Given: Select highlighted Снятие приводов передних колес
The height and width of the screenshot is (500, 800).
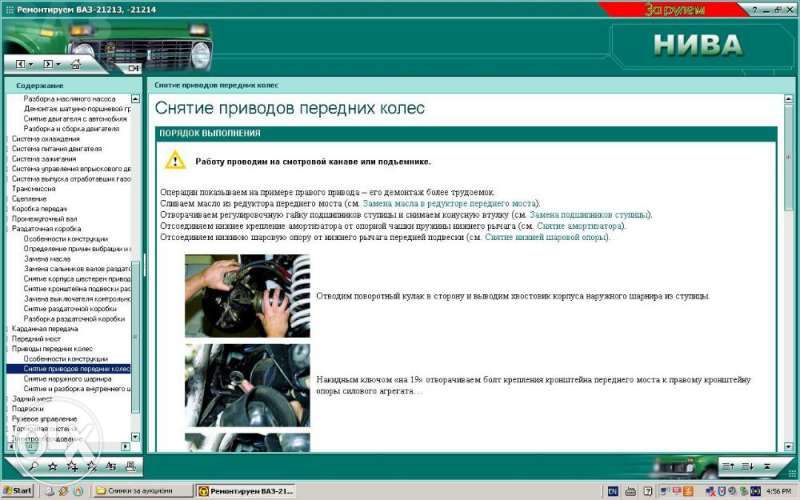Looking at the screenshot, I should coord(68,368).
